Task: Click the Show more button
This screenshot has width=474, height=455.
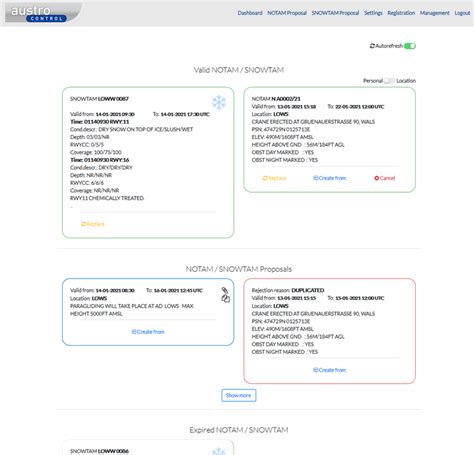Action: [x=239, y=395]
